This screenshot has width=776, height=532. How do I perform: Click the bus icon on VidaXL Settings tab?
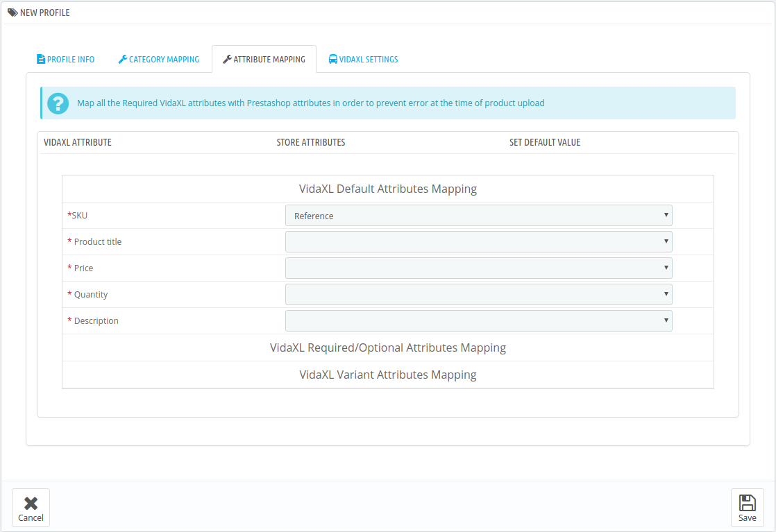[333, 60]
